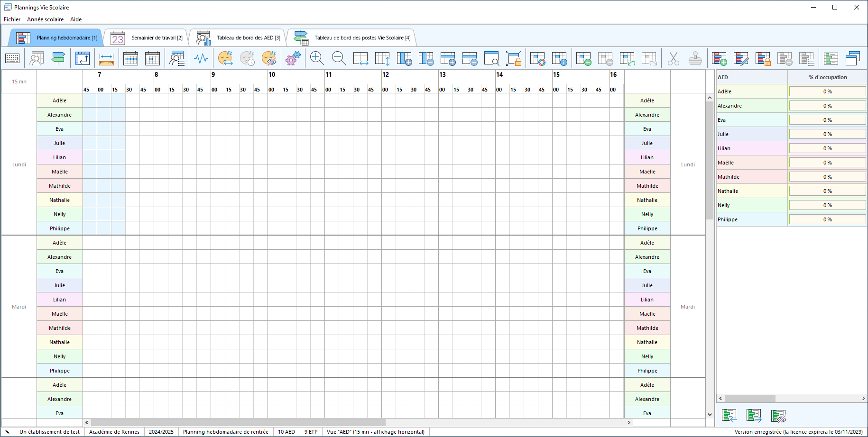The image size is (868, 437).
Task: Click the zoom out magnifier
Action: pyautogui.click(x=339, y=58)
